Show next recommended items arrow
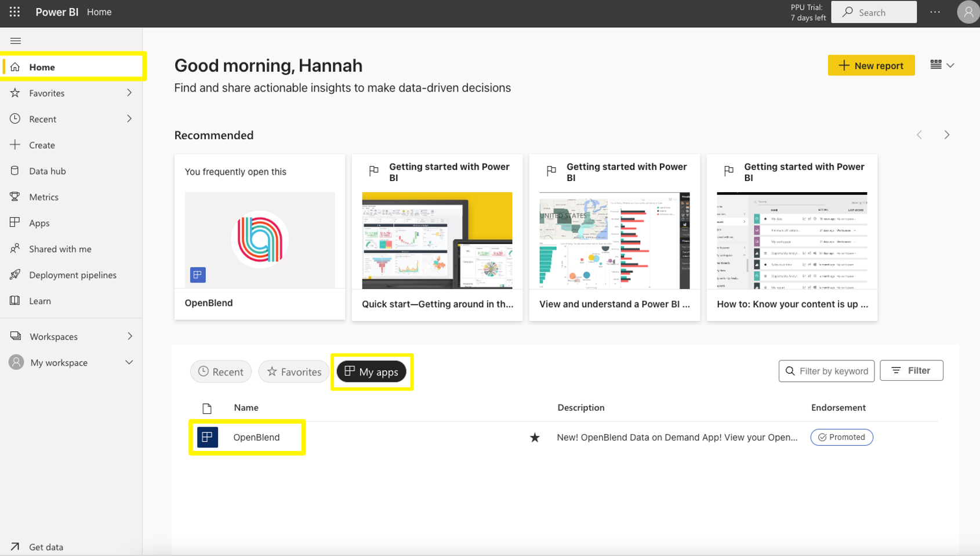Screen dimensions: 980x556 (x=947, y=135)
